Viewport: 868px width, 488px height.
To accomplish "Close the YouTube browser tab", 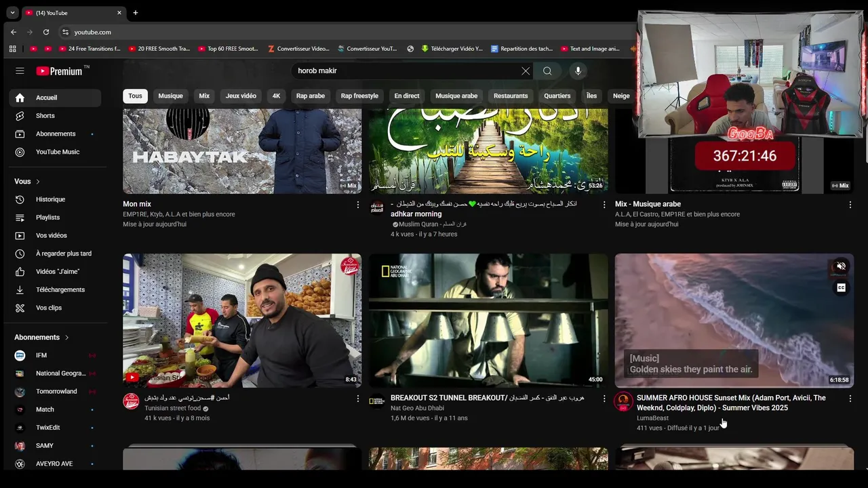I will point(119,12).
